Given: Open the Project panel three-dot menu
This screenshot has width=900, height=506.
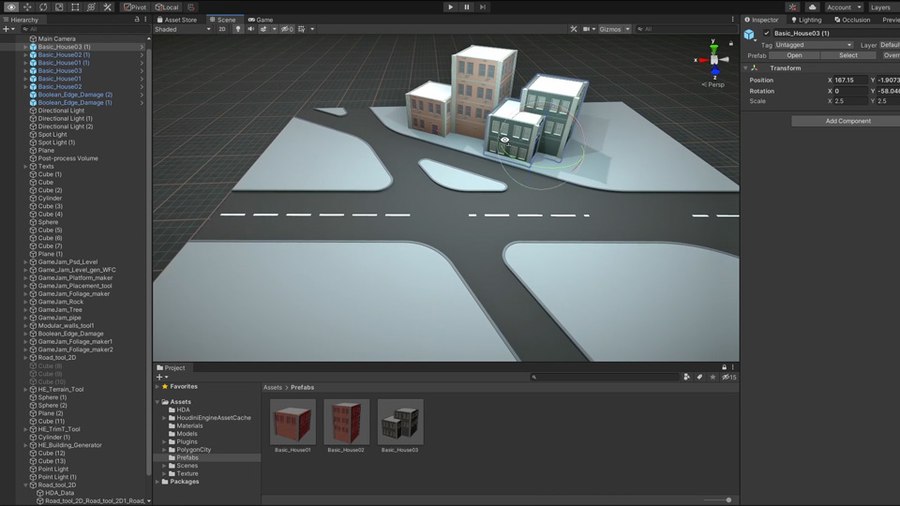Looking at the screenshot, I should point(732,367).
